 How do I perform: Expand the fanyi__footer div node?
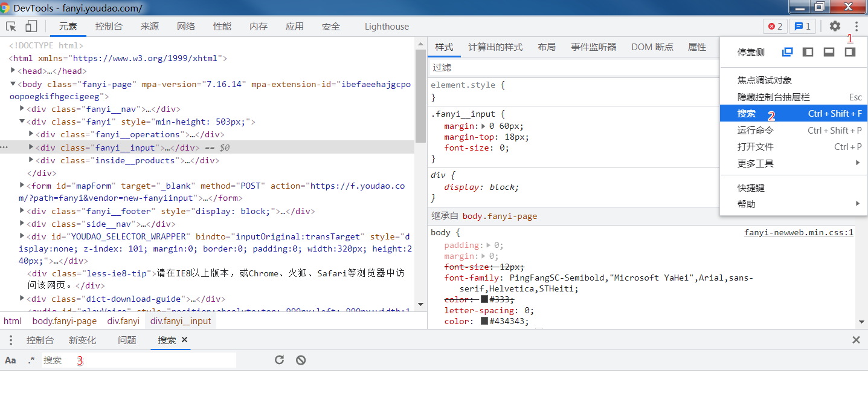(22, 211)
